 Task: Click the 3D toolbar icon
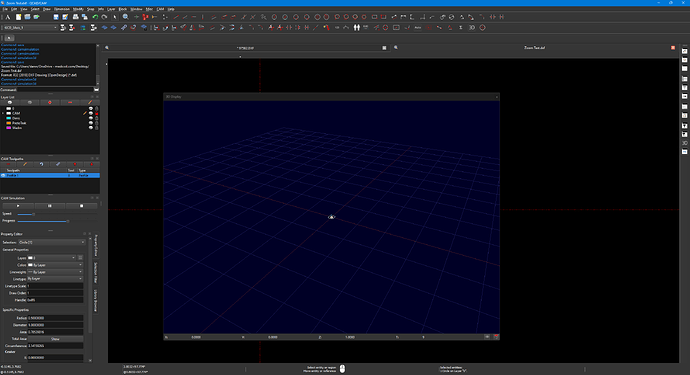point(471,27)
